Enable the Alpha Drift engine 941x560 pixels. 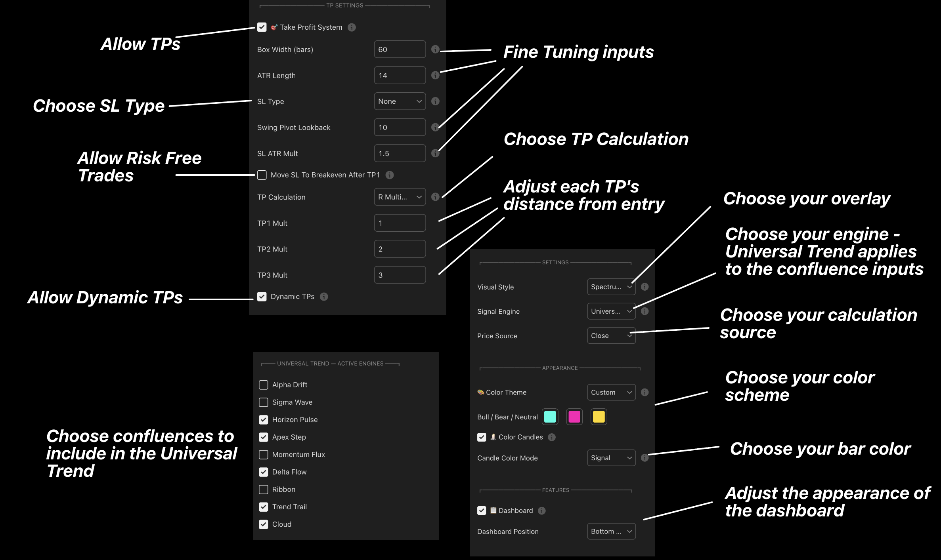click(x=264, y=385)
